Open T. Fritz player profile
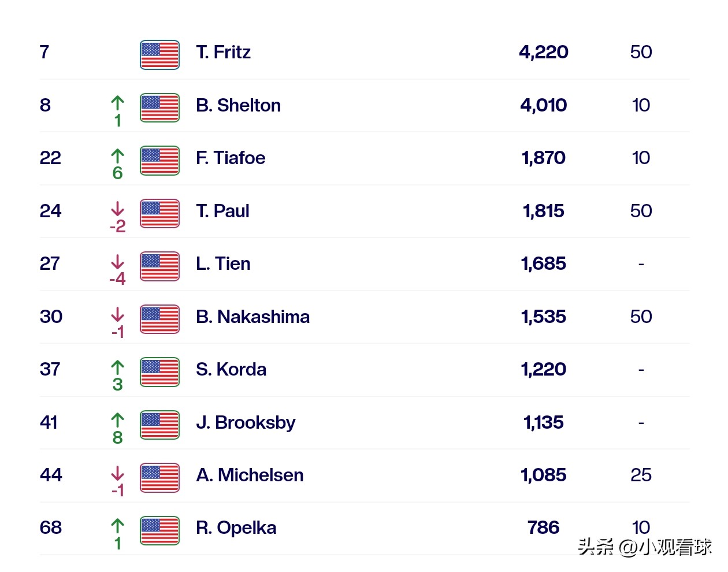The width and height of the screenshot is (728, 572). coord(223,53)
